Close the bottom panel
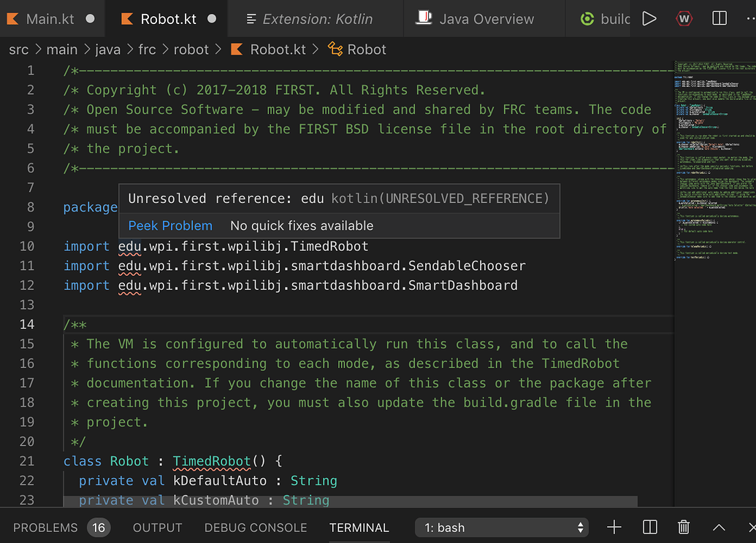Image resolution: width=756 pixels, height=543 pixels. pos(752,527)
